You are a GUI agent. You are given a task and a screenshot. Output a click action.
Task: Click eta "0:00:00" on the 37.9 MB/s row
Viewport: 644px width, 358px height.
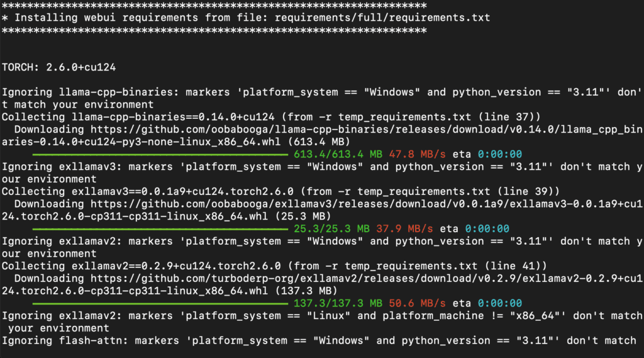(487, 228)
